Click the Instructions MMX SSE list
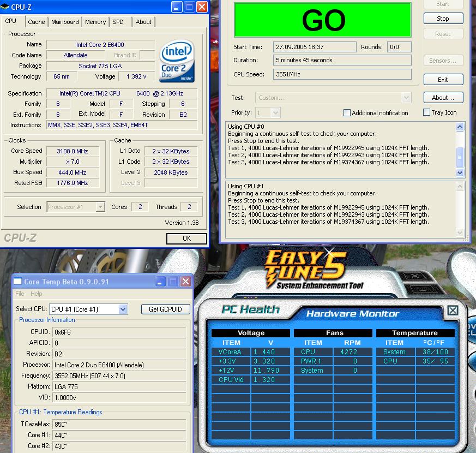This screenshot has width=476, height=453. pos(122,125)
